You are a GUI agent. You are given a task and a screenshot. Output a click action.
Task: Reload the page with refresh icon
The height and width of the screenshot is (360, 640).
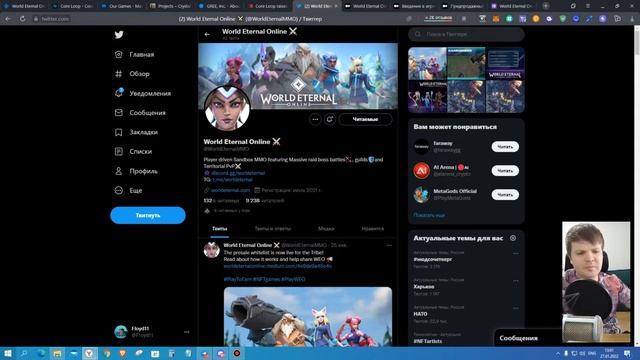22,19
